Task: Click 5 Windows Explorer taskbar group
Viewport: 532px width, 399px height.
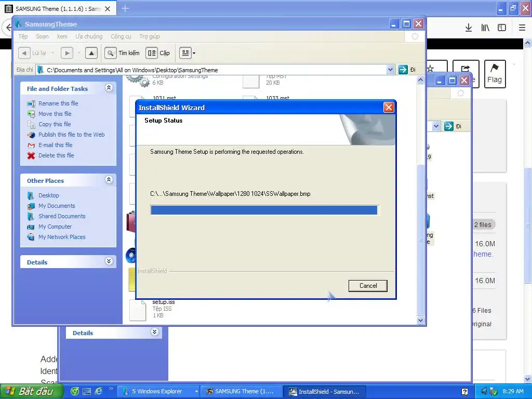Action: coord(159,391)
